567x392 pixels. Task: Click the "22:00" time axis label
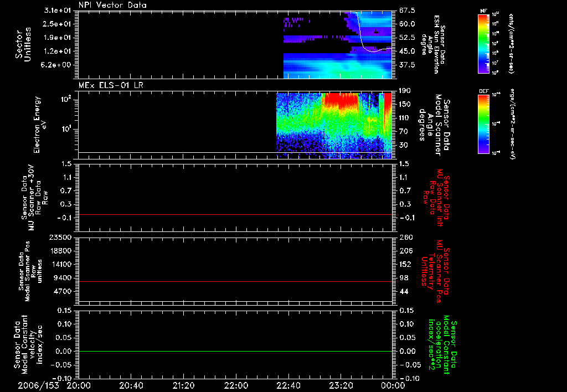pyautogui.click(x=236, y=385)
